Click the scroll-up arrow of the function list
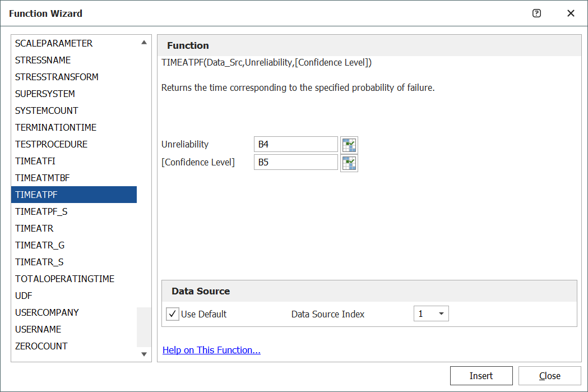The width and height of the screenshot is (588, 392). pos(144,41)
